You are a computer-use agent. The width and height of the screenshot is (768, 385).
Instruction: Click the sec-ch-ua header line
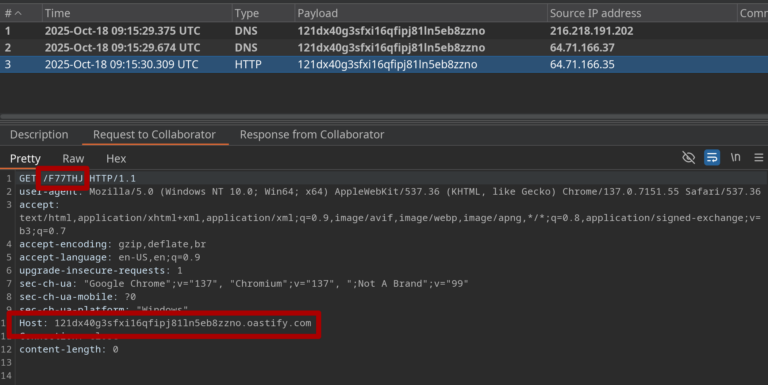244,284
